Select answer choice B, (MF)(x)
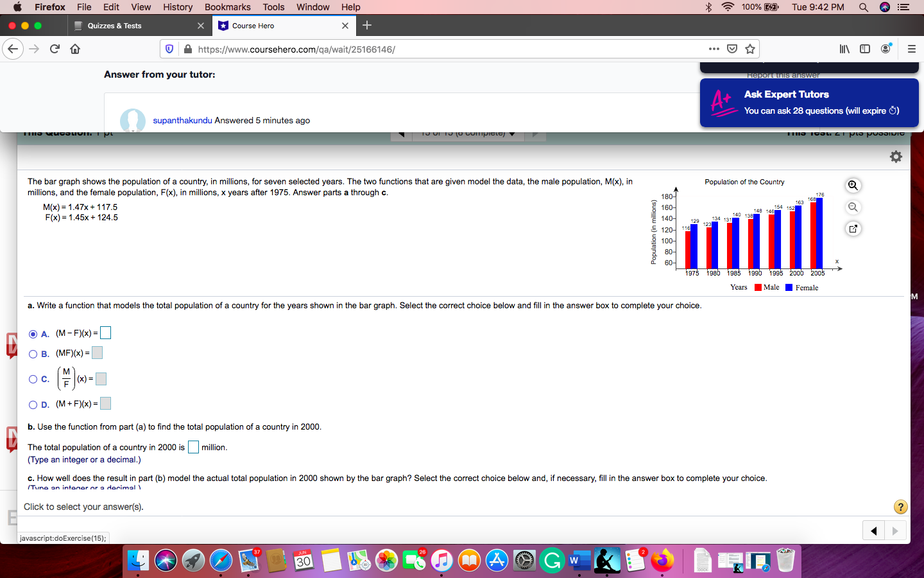This screenshot has width=924, height=578. tap(33, 353)
